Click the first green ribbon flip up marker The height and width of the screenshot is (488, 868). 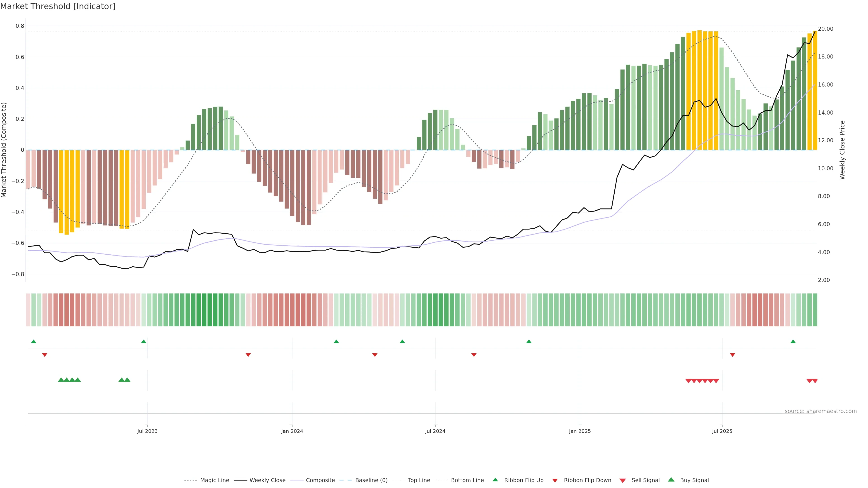[x=33, y=342]
